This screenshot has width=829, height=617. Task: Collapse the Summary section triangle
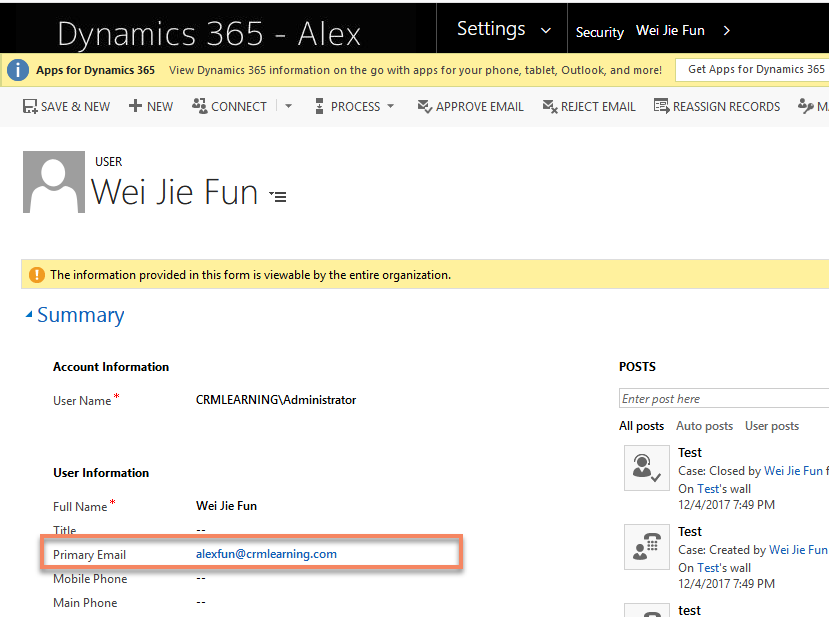[29, 315]
